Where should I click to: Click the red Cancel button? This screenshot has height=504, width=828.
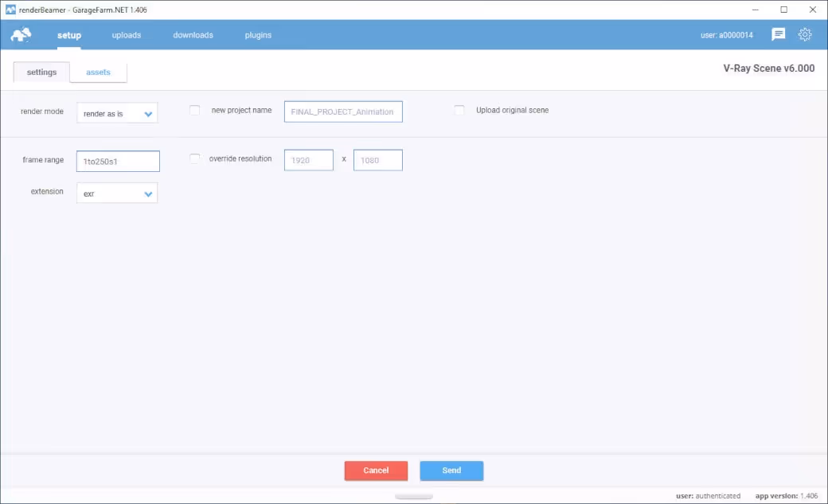[376, 471]
